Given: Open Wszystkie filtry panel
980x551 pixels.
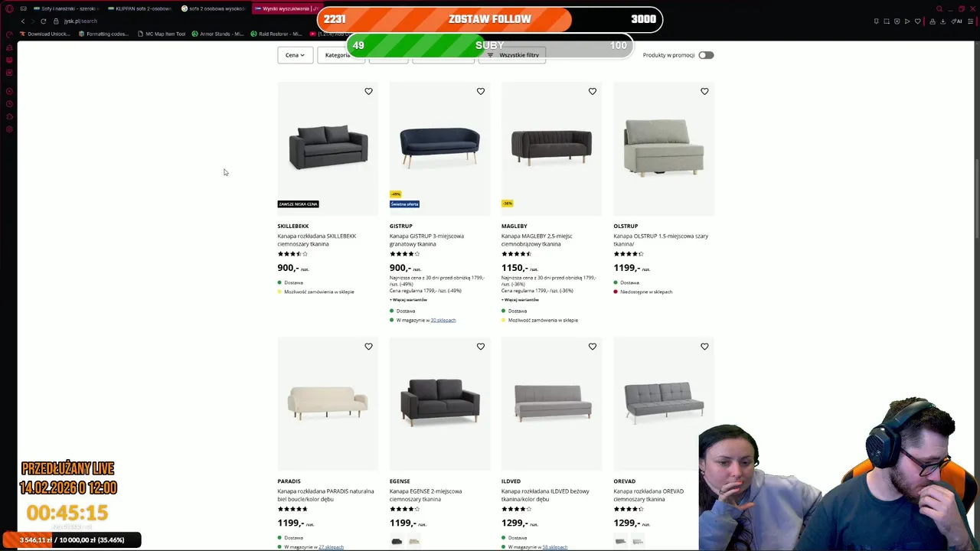Looking at the screenshot, I should point(512,55).
